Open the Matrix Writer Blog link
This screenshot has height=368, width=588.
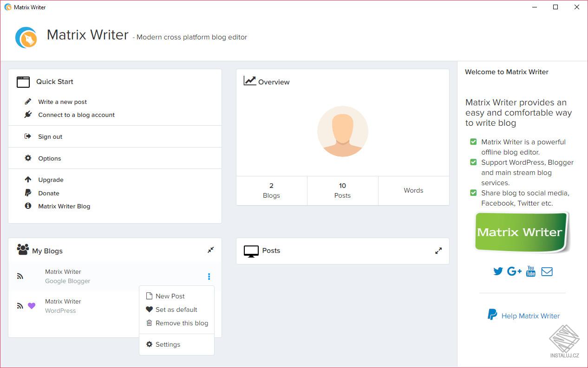64,206
